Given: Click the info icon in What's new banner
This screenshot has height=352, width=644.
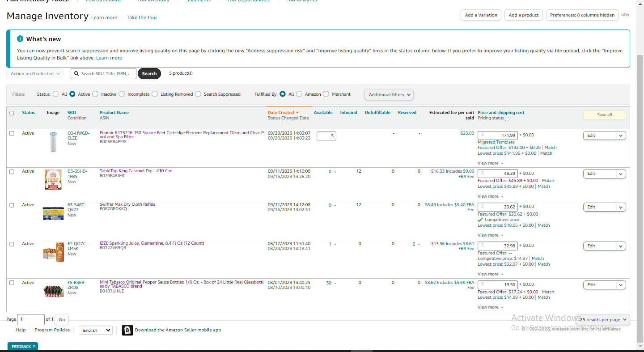Looking at the screenshot, I should click(20, 39).
